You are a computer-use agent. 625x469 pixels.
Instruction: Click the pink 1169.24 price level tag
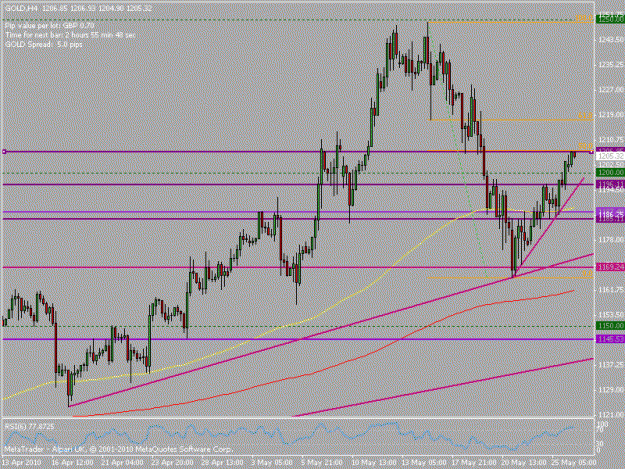pyautogui.click(x=610, y=267)
